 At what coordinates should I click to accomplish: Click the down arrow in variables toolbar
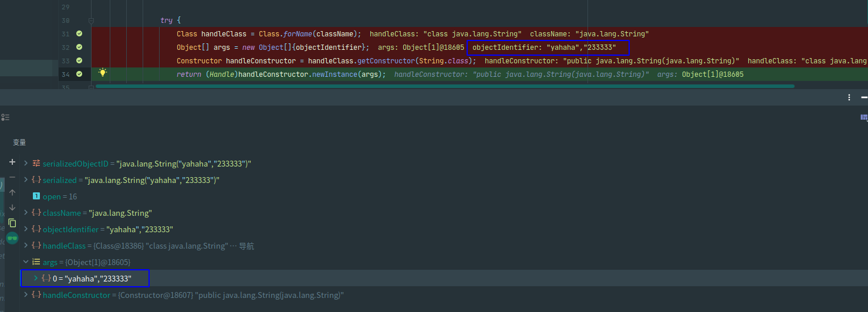tap(12, 208)
